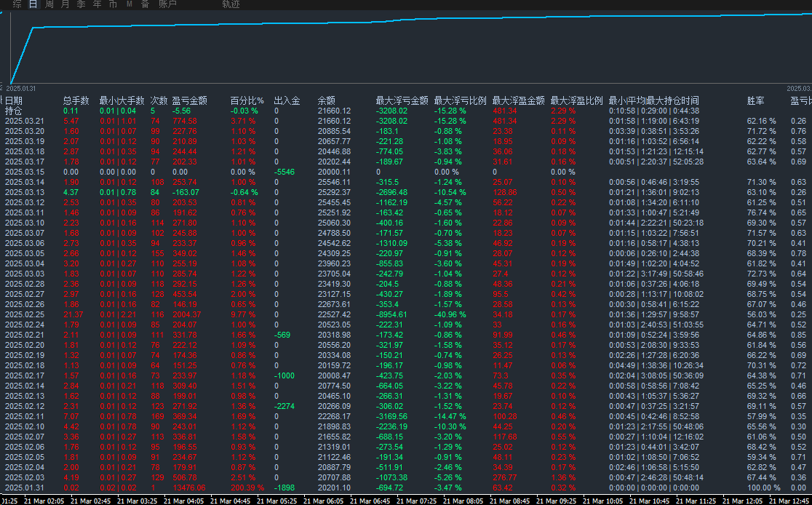Switch to the 月 monthly tab
Viewport: 812px width, 505px height.
click(x=65, y=4)
